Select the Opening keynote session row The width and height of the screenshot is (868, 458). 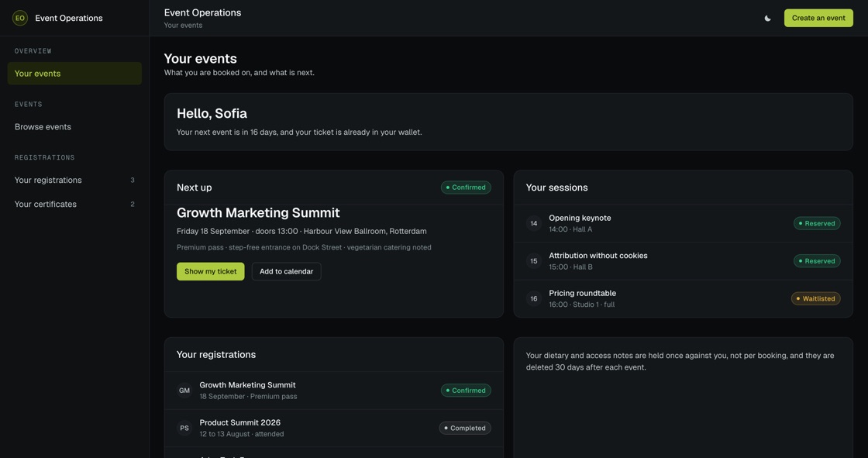683,223
